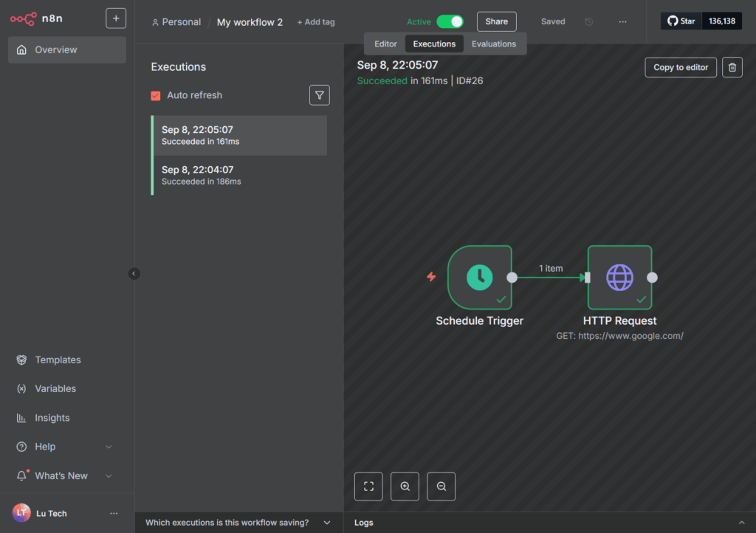Image resolution: width=756 pixels, height=533 pixels.
Task: Collapse the sidebar with the arrow handle
Action: [134, 273]
